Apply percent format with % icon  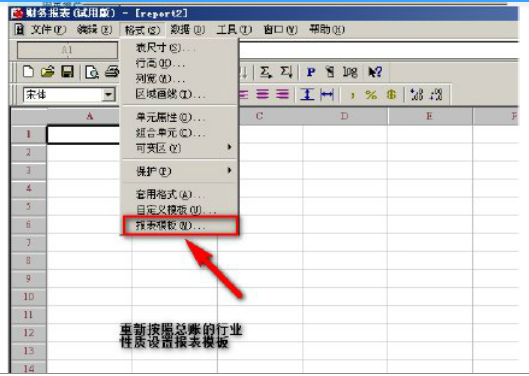click(x=371, y=95)
